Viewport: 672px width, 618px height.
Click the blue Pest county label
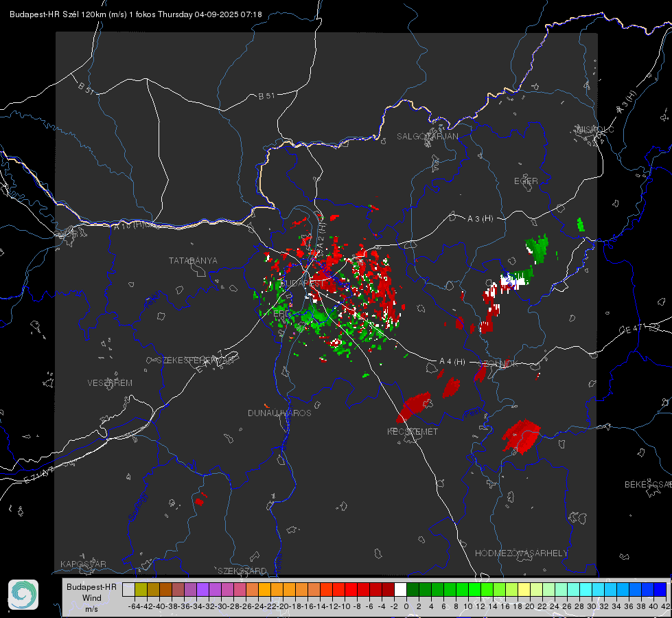coord(472,413)
